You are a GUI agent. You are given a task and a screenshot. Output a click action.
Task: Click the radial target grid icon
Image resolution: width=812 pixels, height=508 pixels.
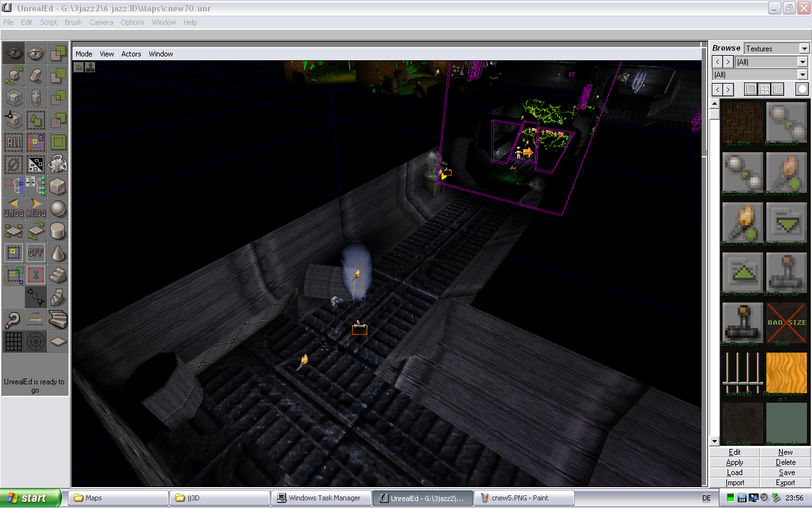click(x=36, y=342)
